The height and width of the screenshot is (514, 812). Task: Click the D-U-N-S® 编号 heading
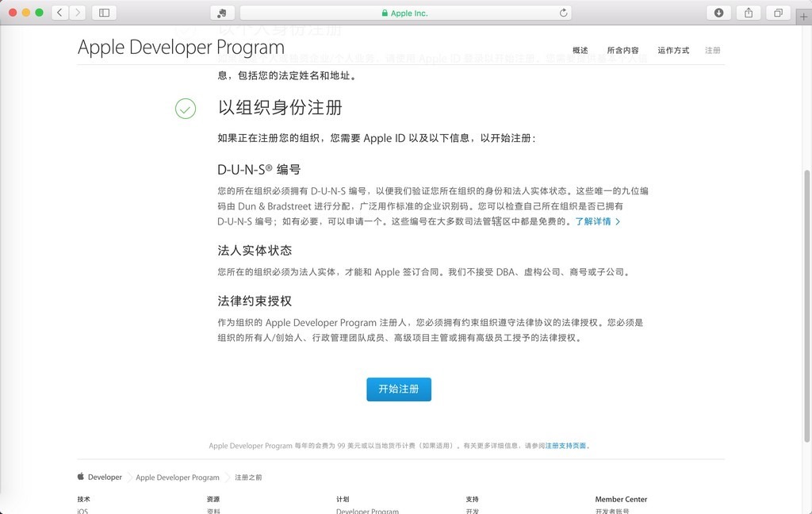click(x=259, y=170)
